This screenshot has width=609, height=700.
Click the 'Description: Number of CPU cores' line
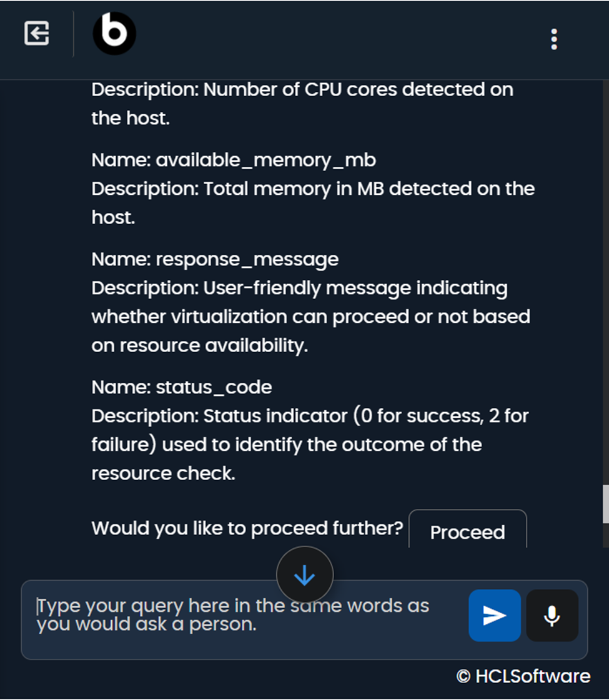point(302,90)
